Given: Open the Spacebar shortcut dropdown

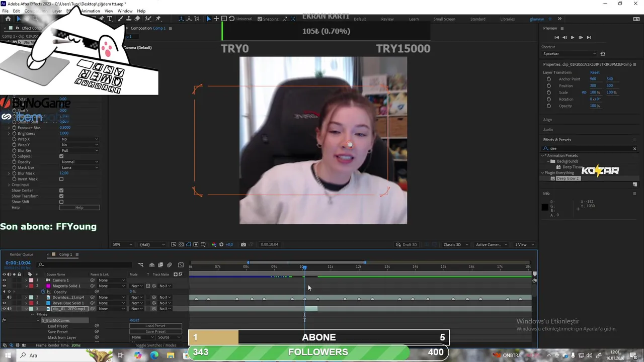Looking at the screenshot, I should pyautogui.click(x=570, y=54).
